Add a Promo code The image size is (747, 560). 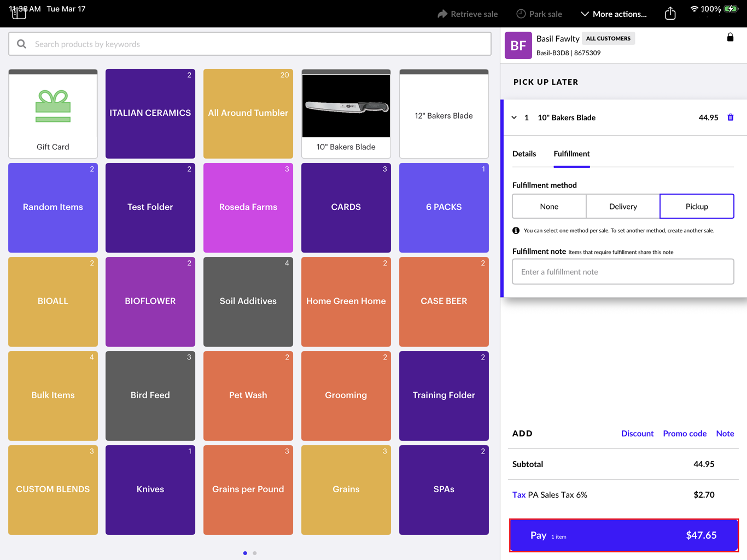click(x=685, y=434)
